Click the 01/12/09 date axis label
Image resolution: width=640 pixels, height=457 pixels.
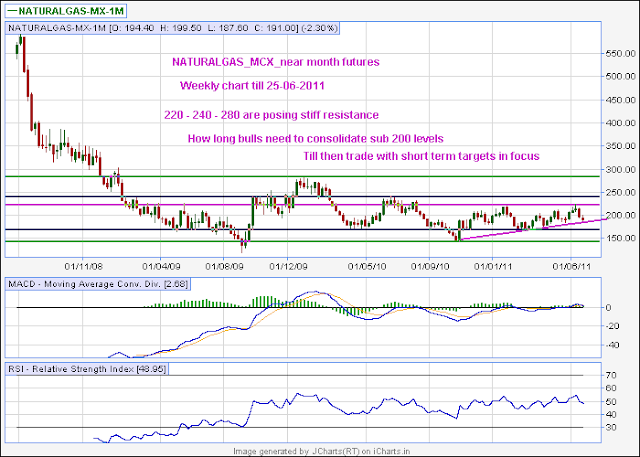click(x=288, y=266)
